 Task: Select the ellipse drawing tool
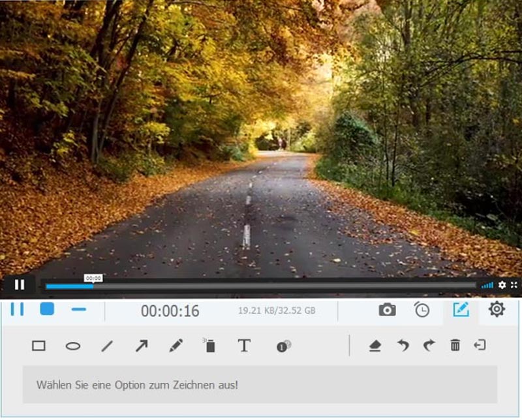pyautogui.click(x=73, y=346)
